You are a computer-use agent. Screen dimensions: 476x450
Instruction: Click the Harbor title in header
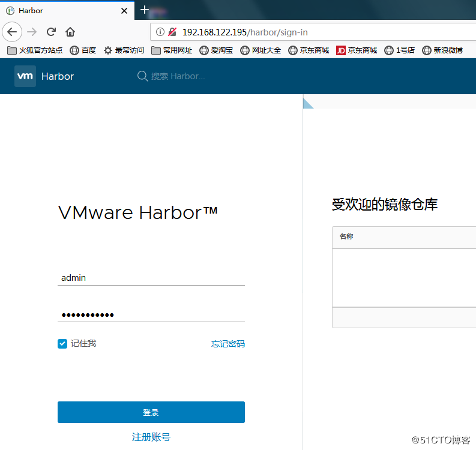58,76
